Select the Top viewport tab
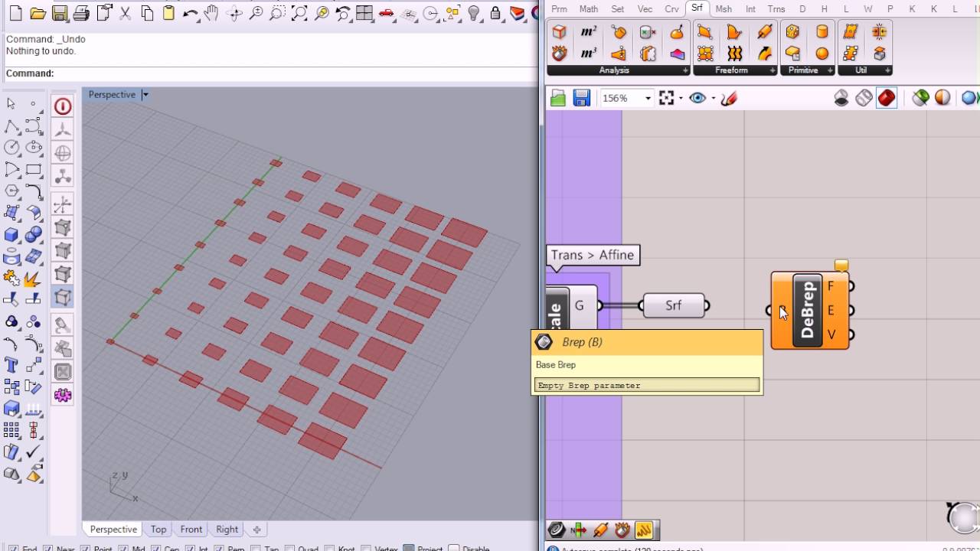 pos(158,529)
